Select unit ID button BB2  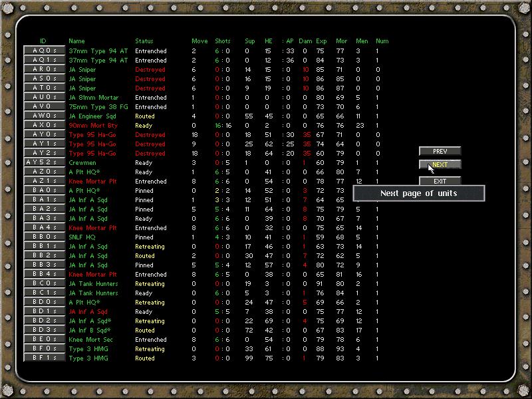click(x=45, y=255)
